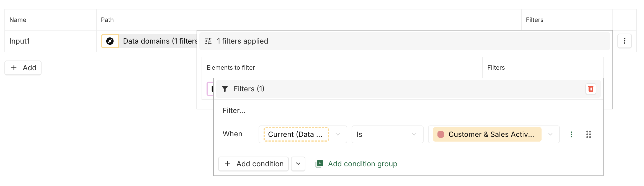
Task: Click the funnel icon next to Filters (1)
Action: (225, 89)
